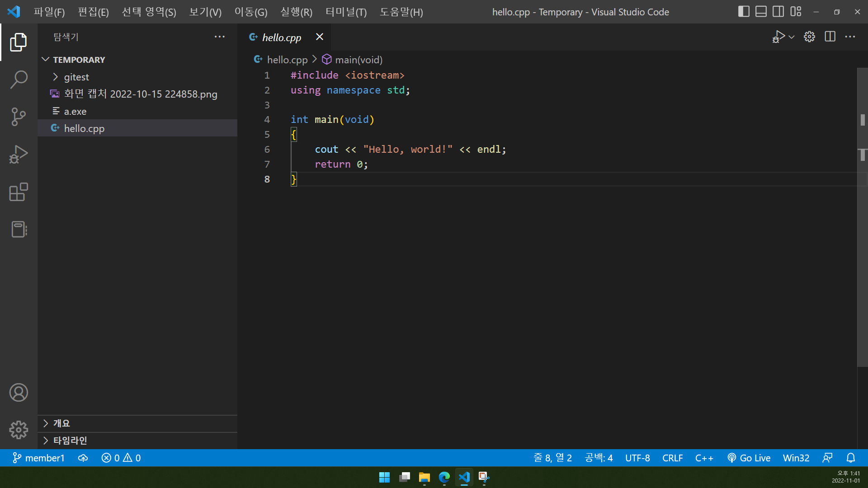Toggle the secondary sidebar visibility
Image resolution: width=868 pixels, height=488 pixels.
(778, 12)
